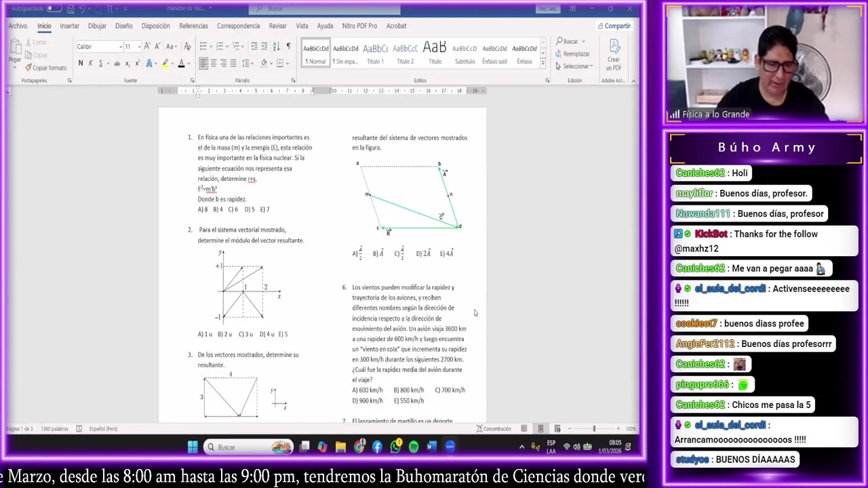Center the paragraph text
868x488 pixels.
click(214, 63)
